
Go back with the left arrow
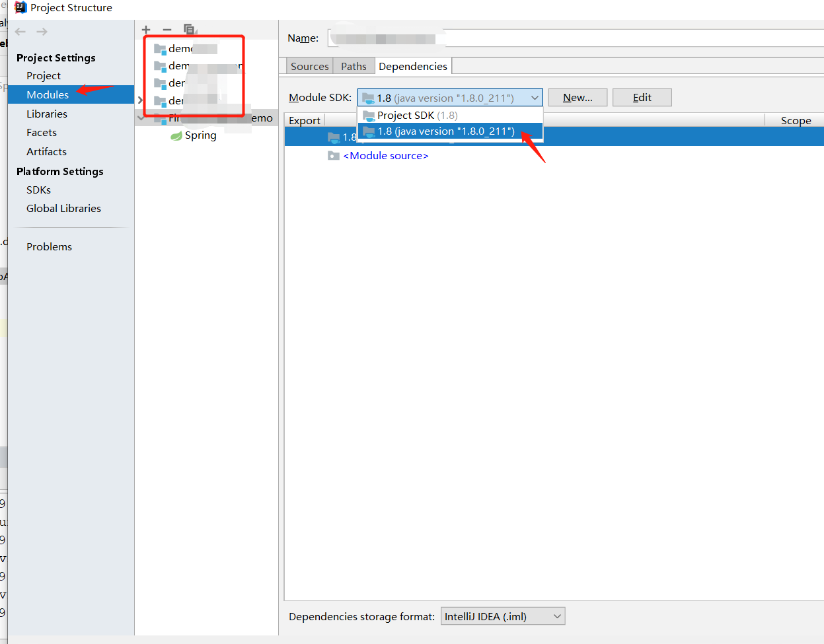(20, 32)
